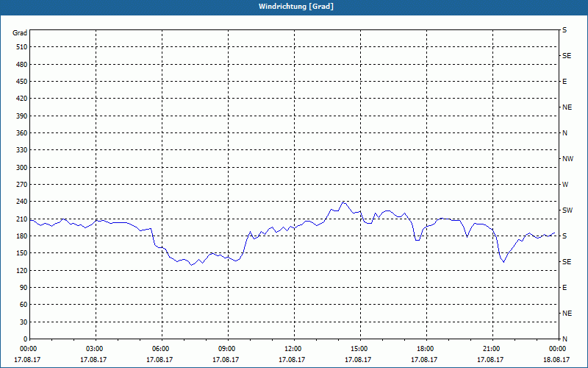
Task: Click the blue line dip after 21:00
Action: coord(503,261)
